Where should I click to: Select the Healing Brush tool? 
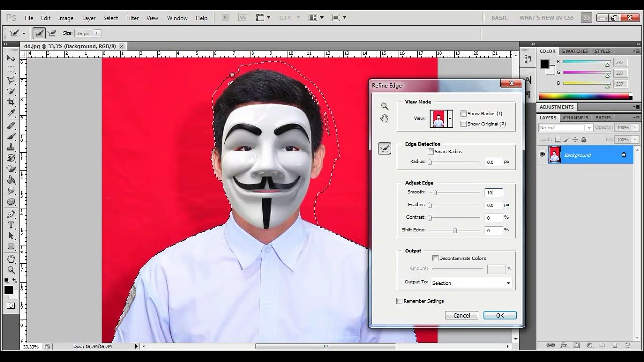click(x=11, y=125)
